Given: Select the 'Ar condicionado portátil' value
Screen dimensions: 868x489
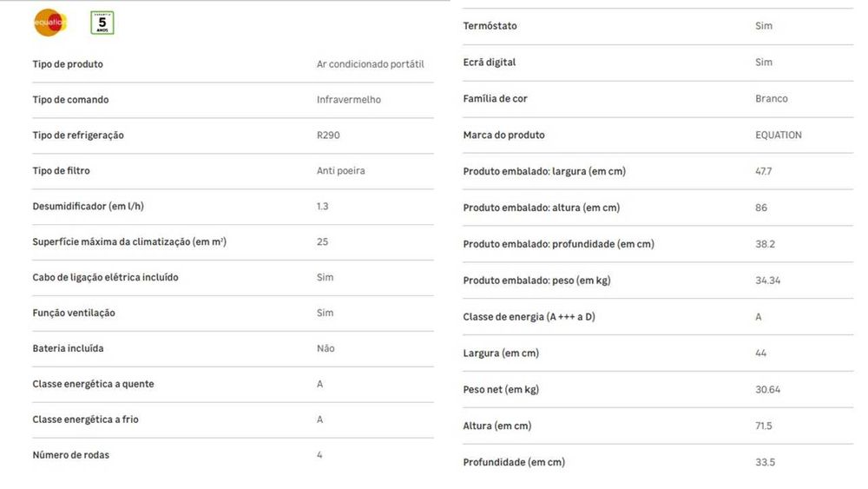Looking at the screenshot, I should coord(370,64).
